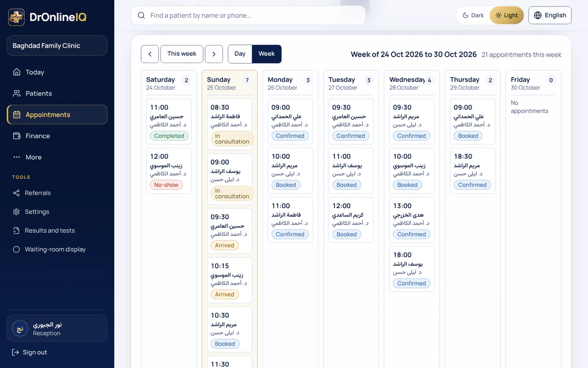Click the Sign out link
588x368 pixels.
(29, 352)
